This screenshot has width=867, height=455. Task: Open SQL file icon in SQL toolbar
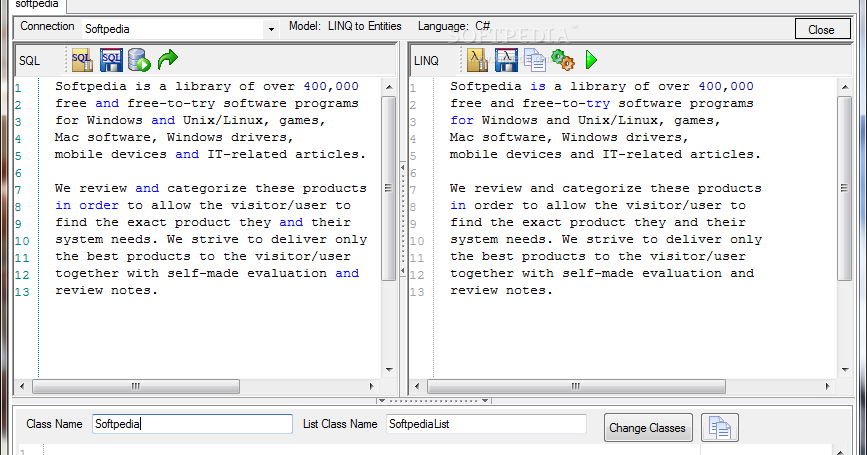[82, 60]
